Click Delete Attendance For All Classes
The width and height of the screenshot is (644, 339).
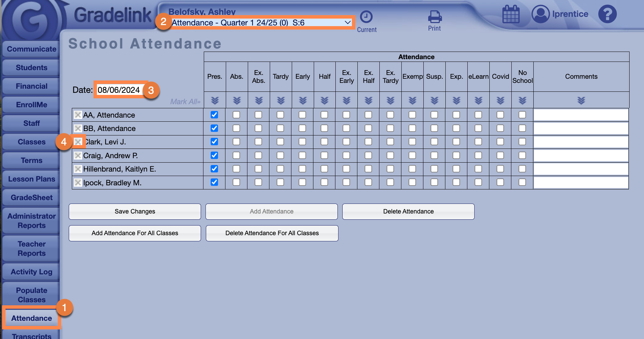(272, 233)
